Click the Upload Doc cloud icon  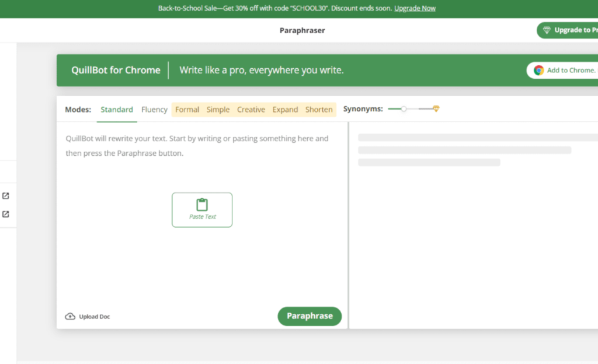click(x=70, y=316)
